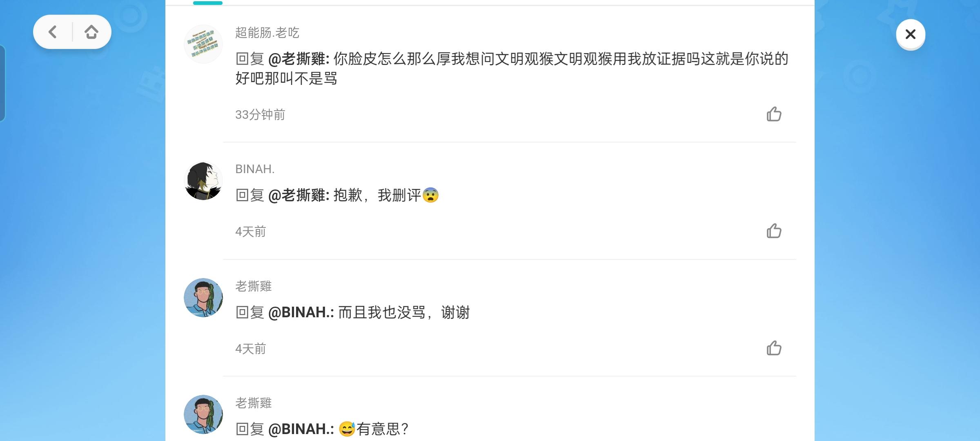Like 老撕雞's reply about not cursing

774,348
